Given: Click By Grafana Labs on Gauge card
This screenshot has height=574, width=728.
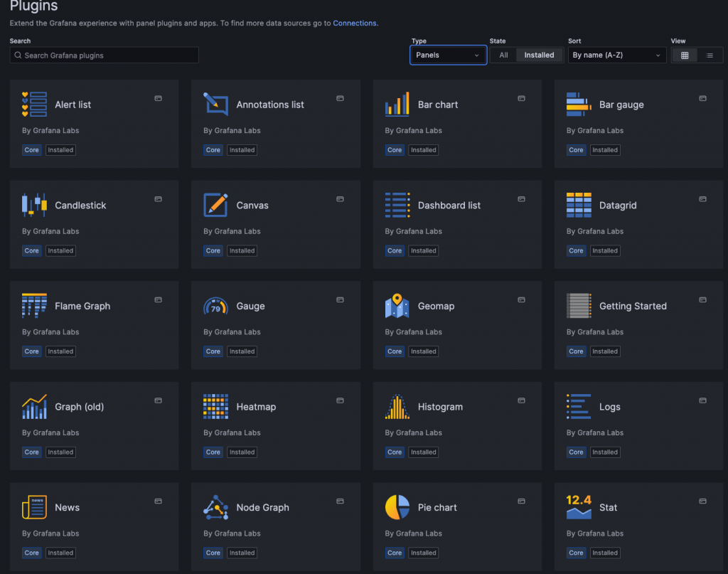Looking at the screenshot, I should (232, 332).
